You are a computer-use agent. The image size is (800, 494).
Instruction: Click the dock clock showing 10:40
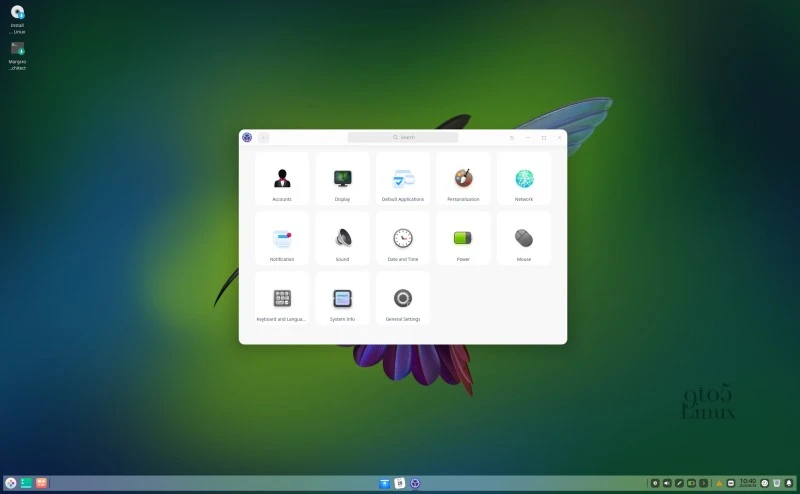[747, 483]
